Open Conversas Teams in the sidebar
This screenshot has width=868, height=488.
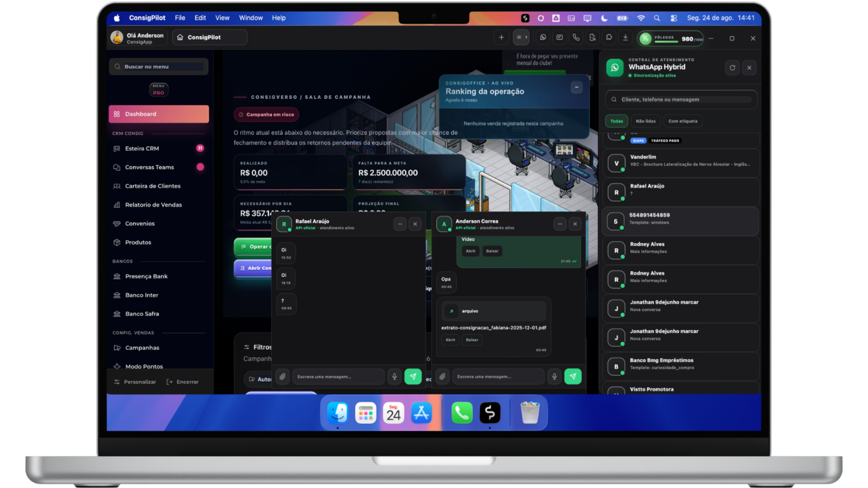(158, 167)
